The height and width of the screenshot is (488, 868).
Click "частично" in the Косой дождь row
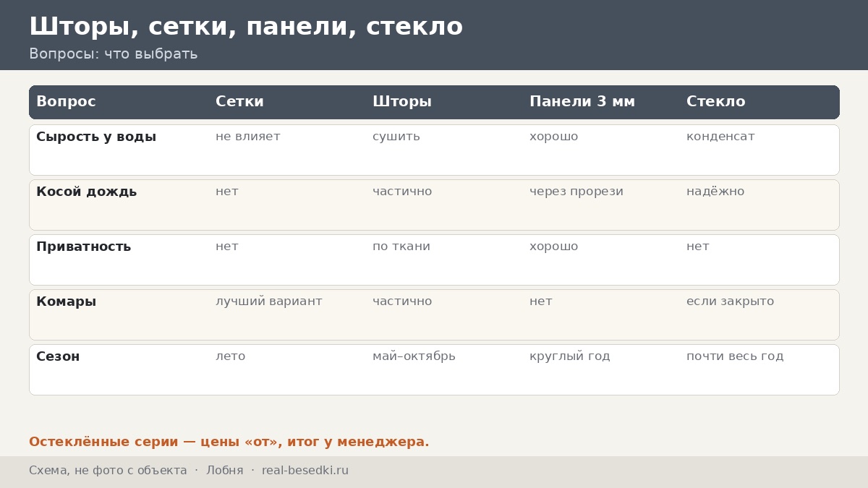tap(402, 192)
